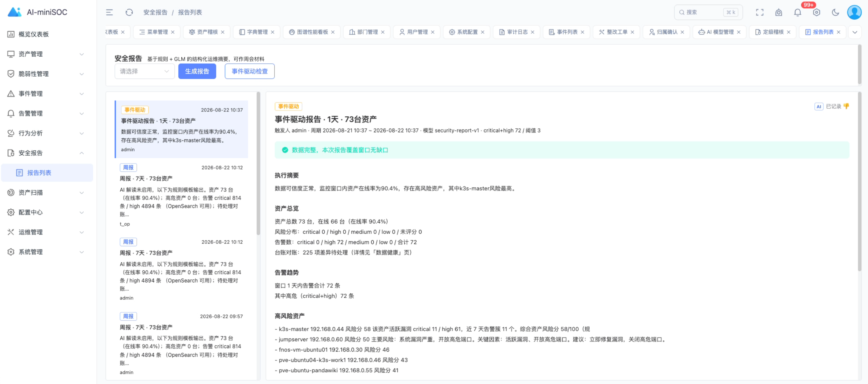Open the notifications bell icon
The width and height of the screenshot is (868, 384).
[x=797, y=13]
